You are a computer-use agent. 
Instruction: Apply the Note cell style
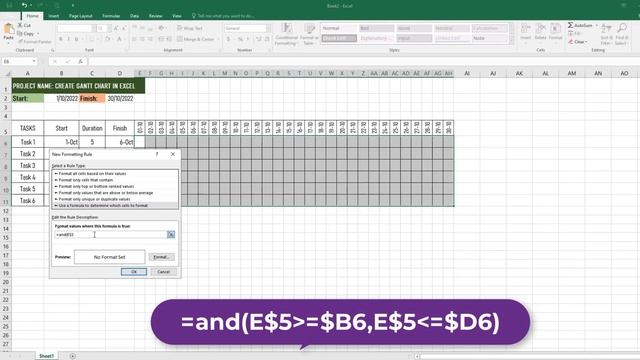point(489,38)
